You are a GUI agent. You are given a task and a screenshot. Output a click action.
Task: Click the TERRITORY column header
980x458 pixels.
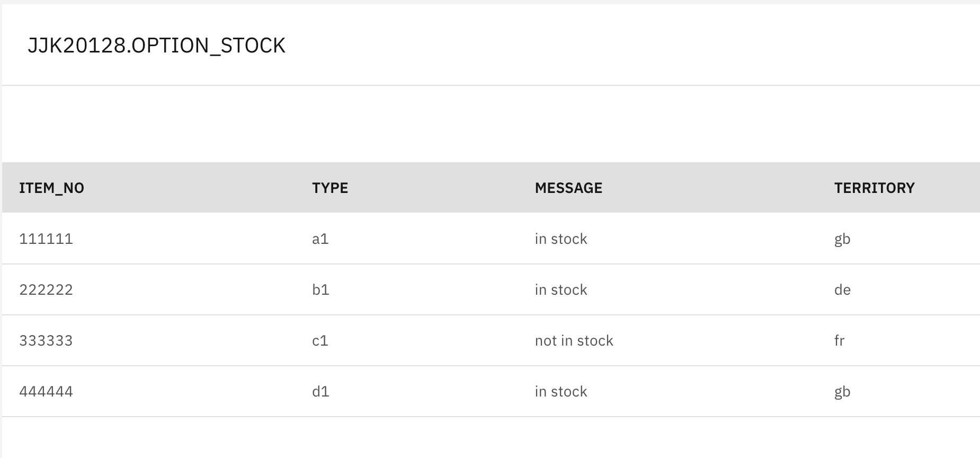point(874,188)
